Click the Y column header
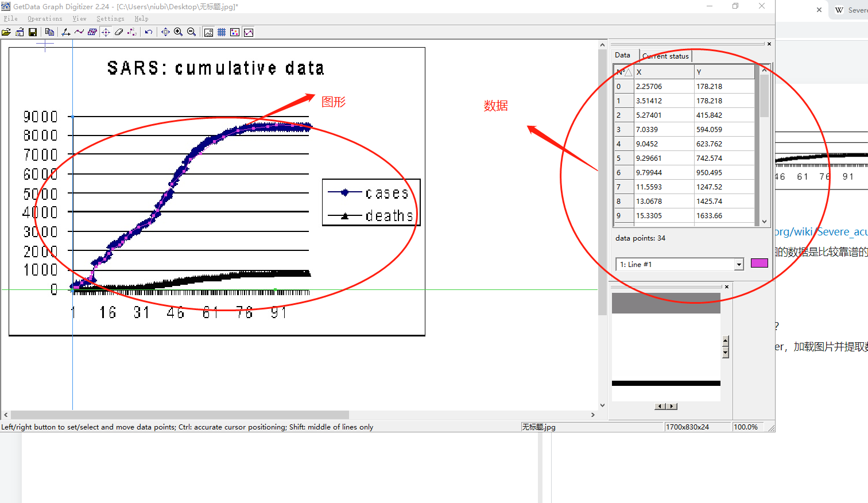The image size is (868, 503). [724, 72]
